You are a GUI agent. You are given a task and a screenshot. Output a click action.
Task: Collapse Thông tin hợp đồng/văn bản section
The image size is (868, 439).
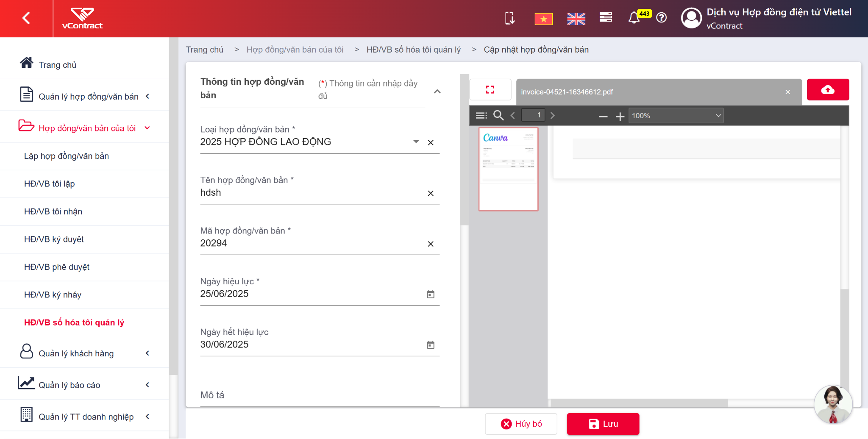tap(437, 92)
